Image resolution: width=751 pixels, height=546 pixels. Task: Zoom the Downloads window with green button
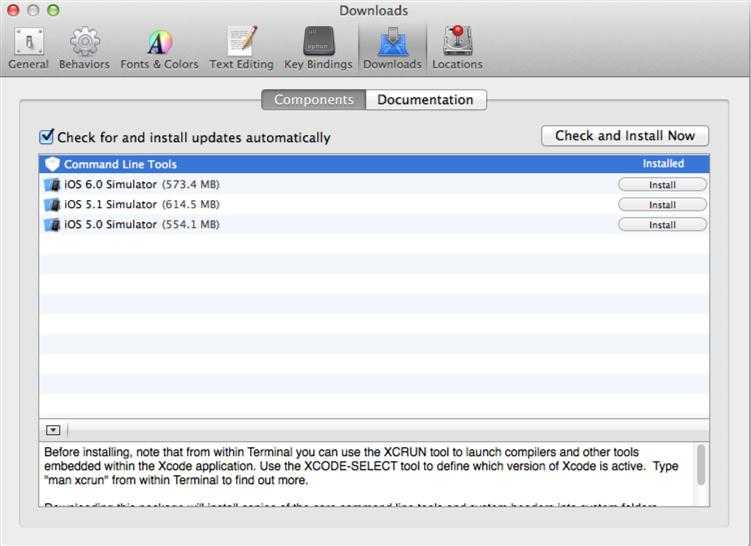pyautogui.click(x=53, y=10)
